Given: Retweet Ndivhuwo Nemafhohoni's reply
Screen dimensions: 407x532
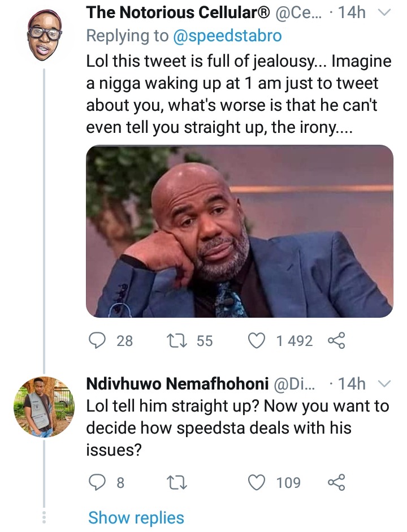Looking at the screenshot, I should 177,482.
